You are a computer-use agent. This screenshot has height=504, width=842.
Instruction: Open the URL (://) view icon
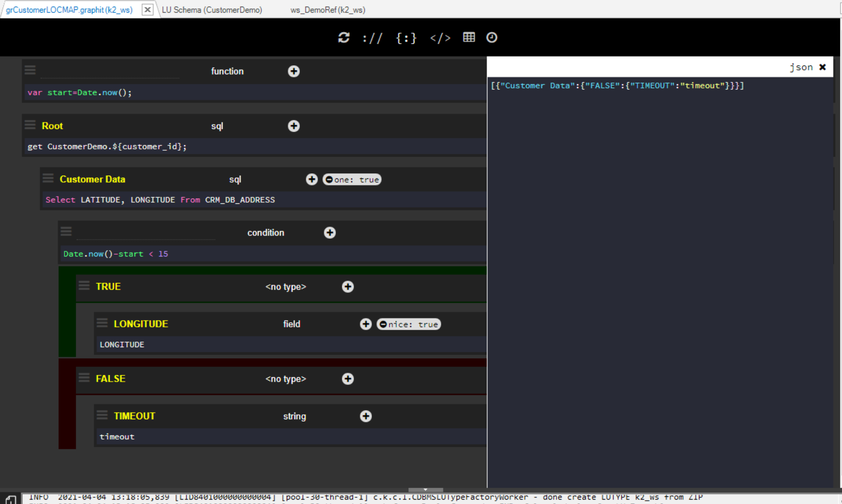[372, 38]
